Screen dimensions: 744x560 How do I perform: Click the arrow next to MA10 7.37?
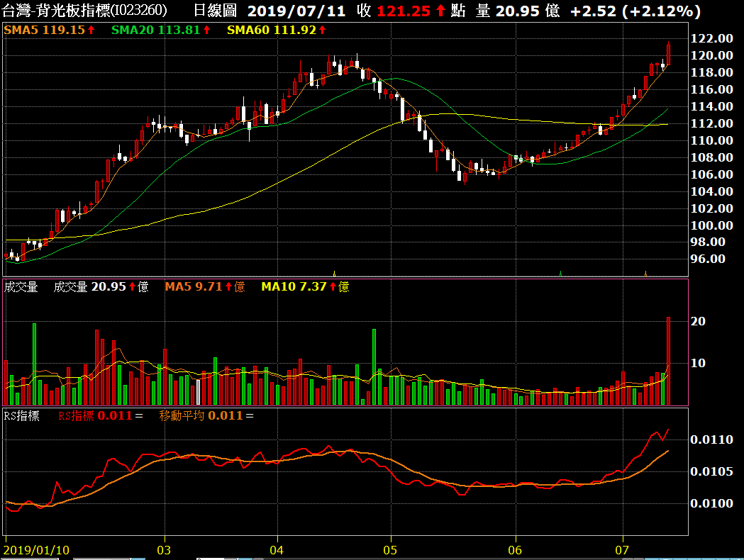333,287
